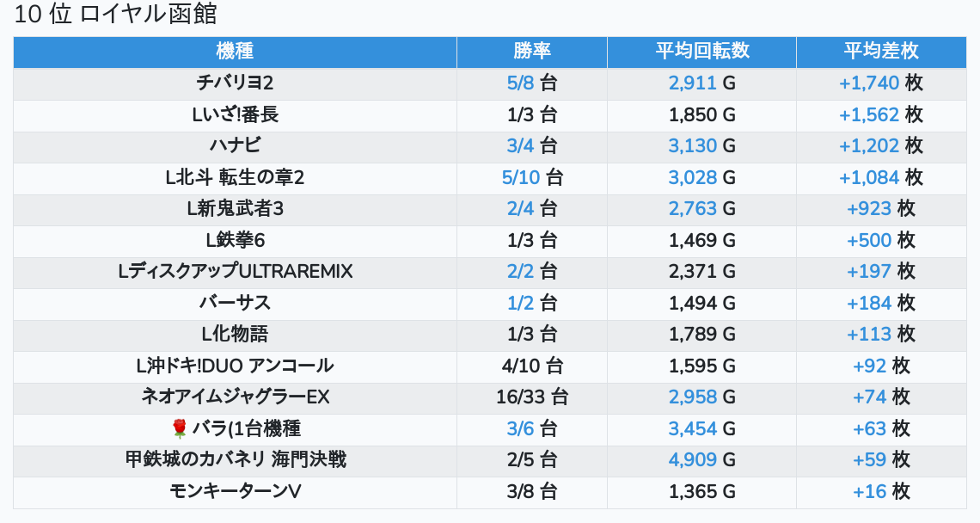This screenshot has height=523, width=980.
Task: Click the バーサス machine name
Action: (x=235, y=303)
